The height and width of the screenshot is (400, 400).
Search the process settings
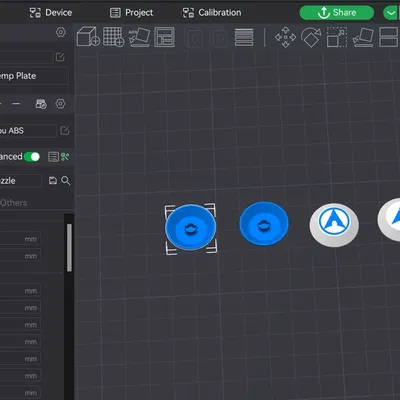tap(66, 181)
